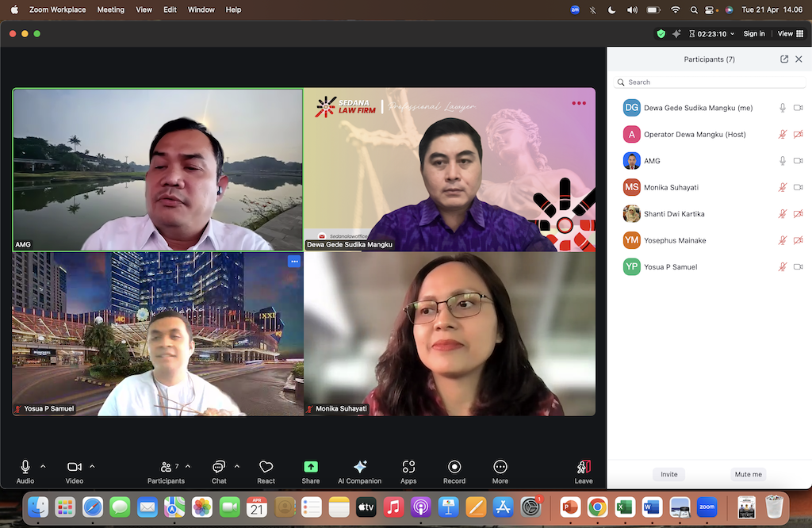
Task: Open the Window menu in menu bar
Action: pyautogui.click(x=201, y=10)
